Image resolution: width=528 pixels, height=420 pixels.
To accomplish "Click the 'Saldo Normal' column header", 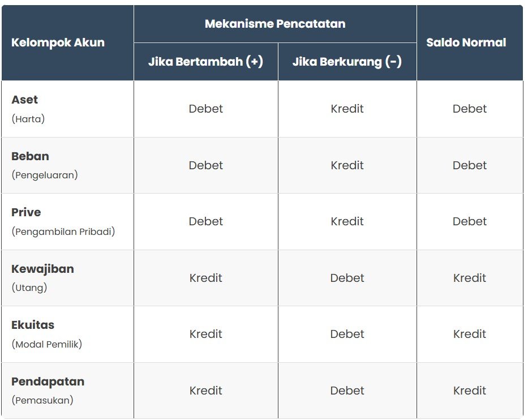I will click(x=466, y=43).
